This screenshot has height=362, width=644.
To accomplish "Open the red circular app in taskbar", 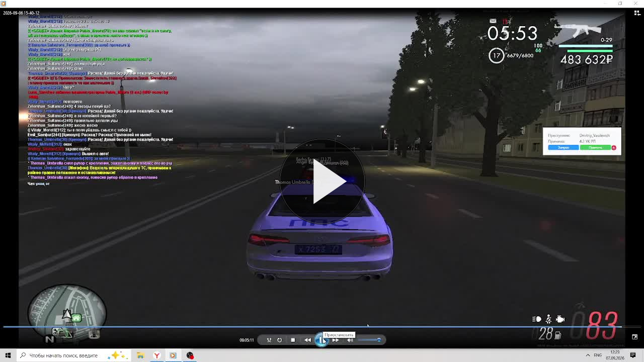I will (190, 355).
